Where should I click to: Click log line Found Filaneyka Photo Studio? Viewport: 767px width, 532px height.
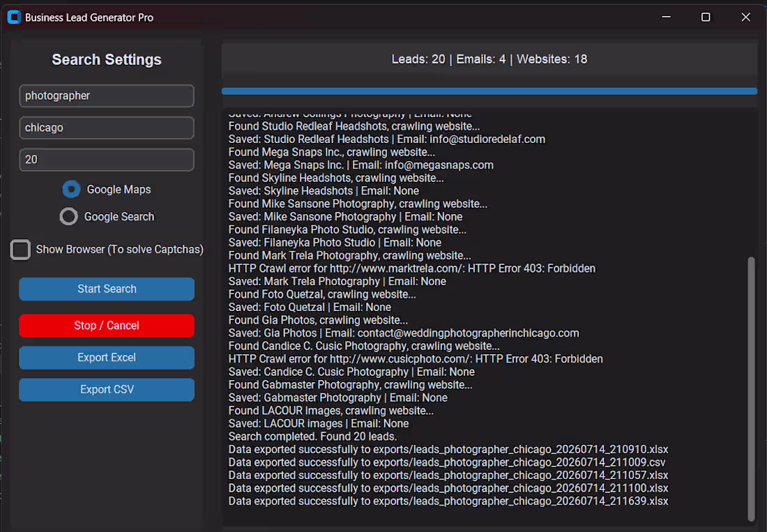[347, 230]
